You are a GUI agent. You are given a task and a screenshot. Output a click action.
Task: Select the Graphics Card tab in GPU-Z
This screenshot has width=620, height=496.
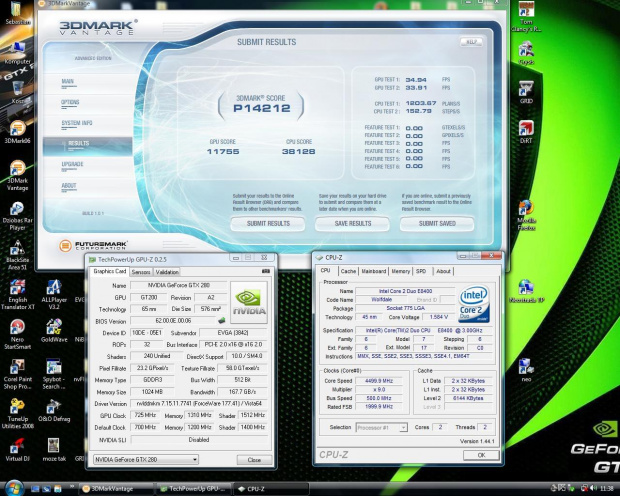point(110,271)
